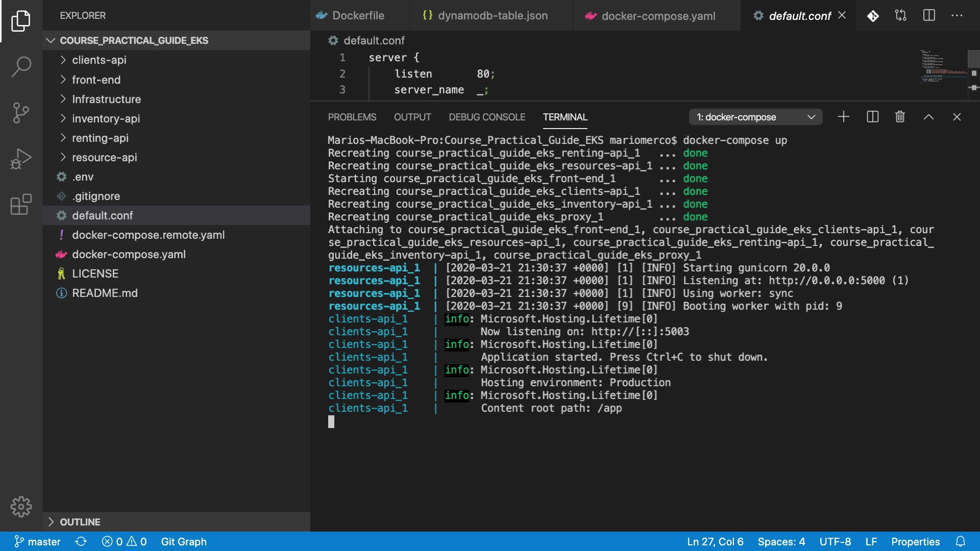Expand the OUTLINE section
This screenshot has height=551, width=980.
click(80, 522)
